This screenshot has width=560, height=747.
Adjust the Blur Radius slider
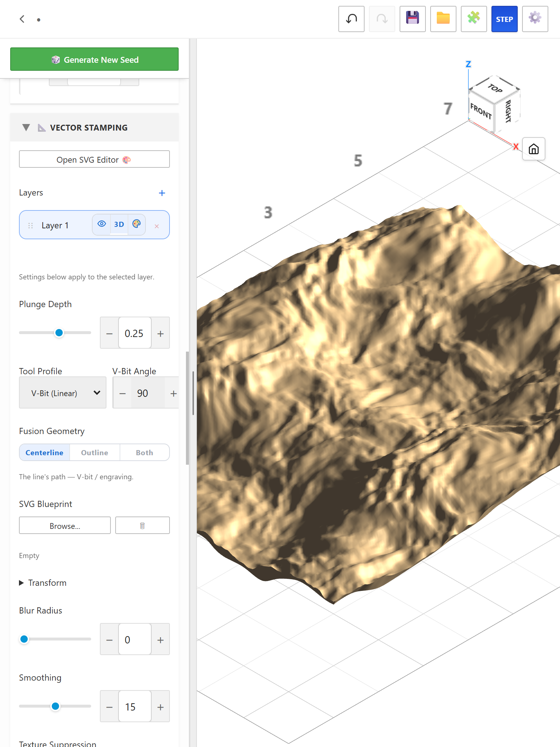pyautogui.click(x=55, y=639)
